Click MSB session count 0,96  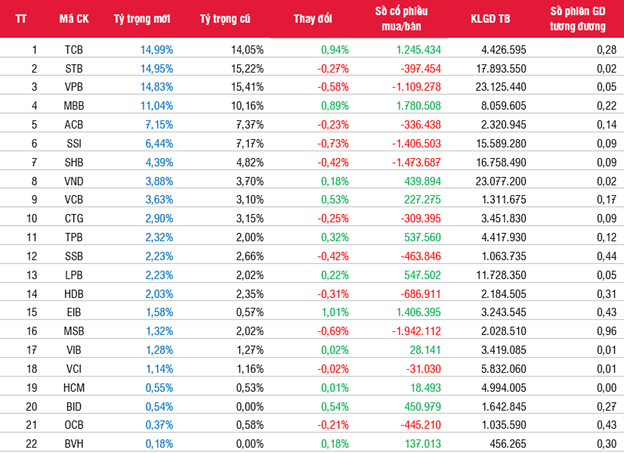tap(606, 331)
